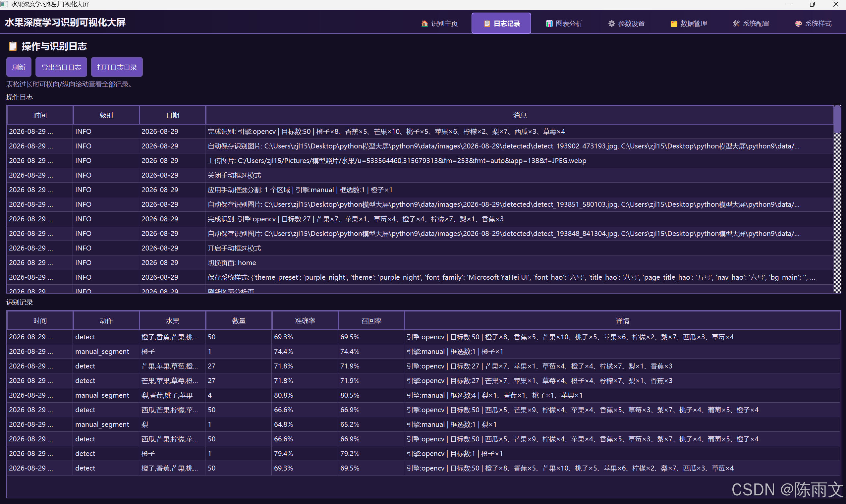Click the 召回率 column header
The height and width of the screenshot is (504, 846).
point(371,321)
